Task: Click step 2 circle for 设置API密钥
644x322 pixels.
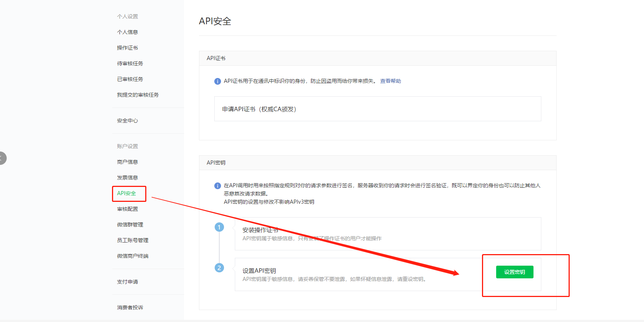Action: pos(219,268)
